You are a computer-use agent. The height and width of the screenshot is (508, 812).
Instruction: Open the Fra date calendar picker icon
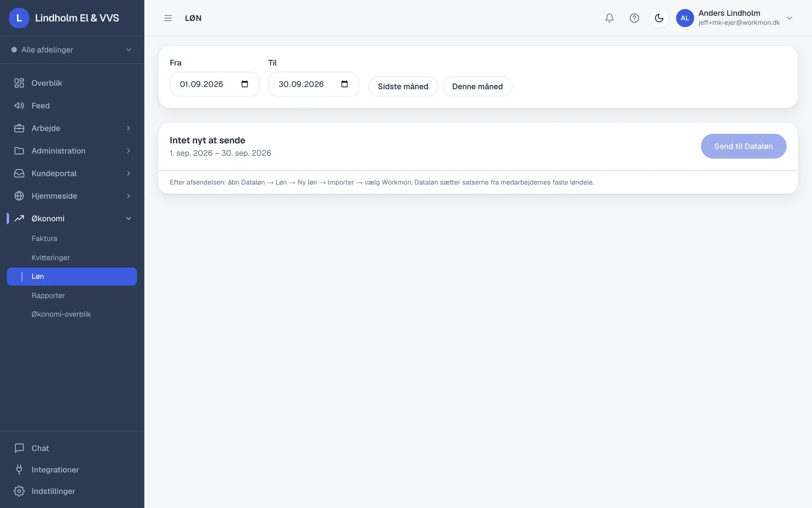[245, 84]
